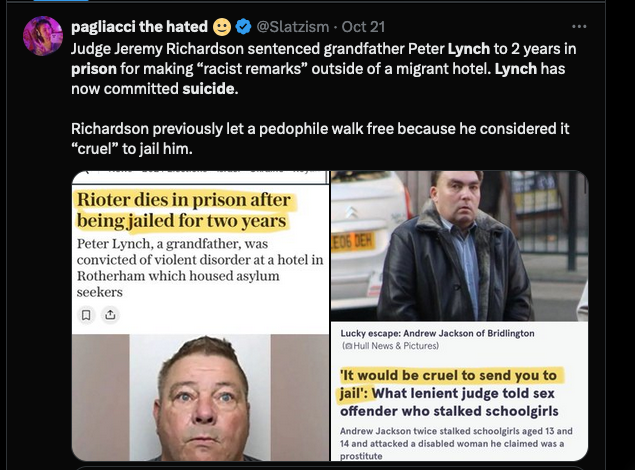
Task: Click the bookmark icon under the Rioter article
Action: (86, 315)
